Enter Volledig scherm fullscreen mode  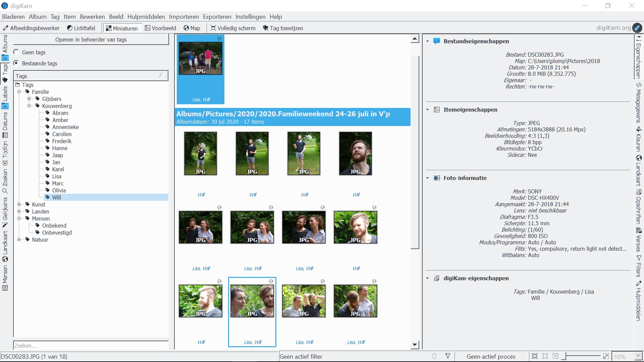(233, 28)
